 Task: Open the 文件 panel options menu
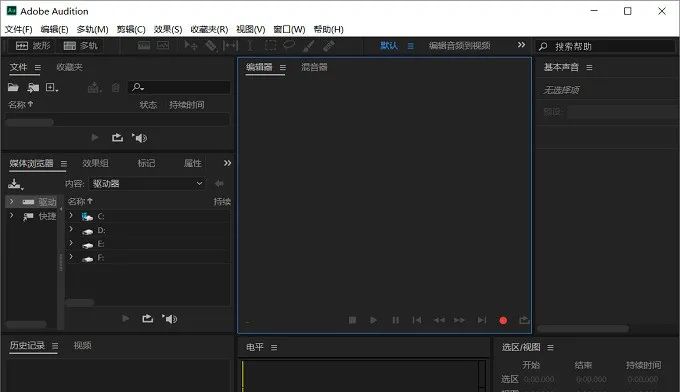pyautogui.click(x=38, y=68)
